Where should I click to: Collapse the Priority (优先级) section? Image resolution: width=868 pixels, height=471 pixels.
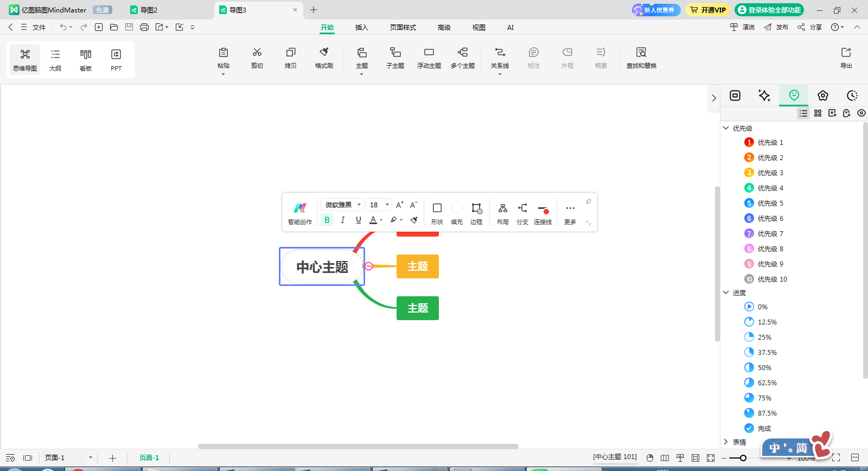click(x=726, y=128)
